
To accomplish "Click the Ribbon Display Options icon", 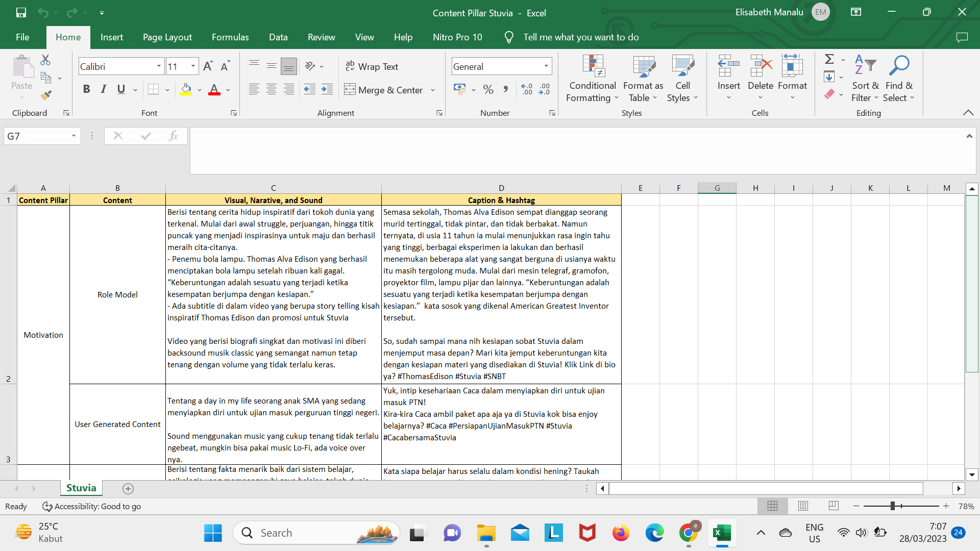I will pyautogui.click(x=856, y=12).
